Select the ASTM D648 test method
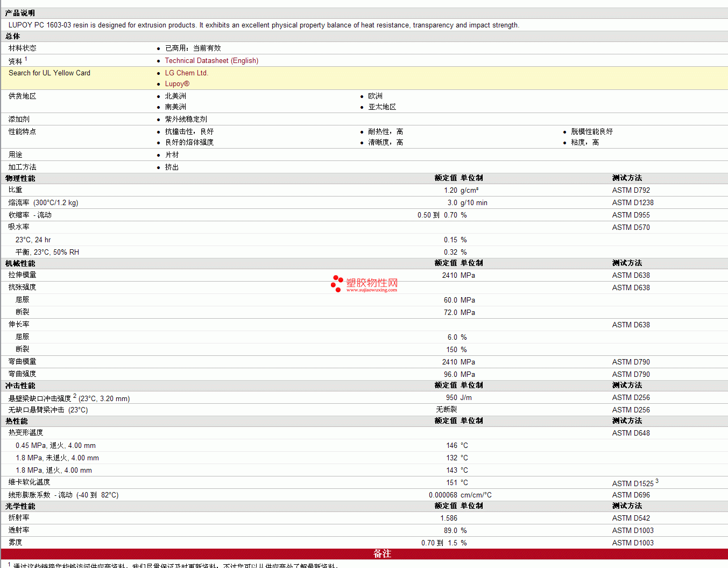728x568 pixels. (631, 433)
